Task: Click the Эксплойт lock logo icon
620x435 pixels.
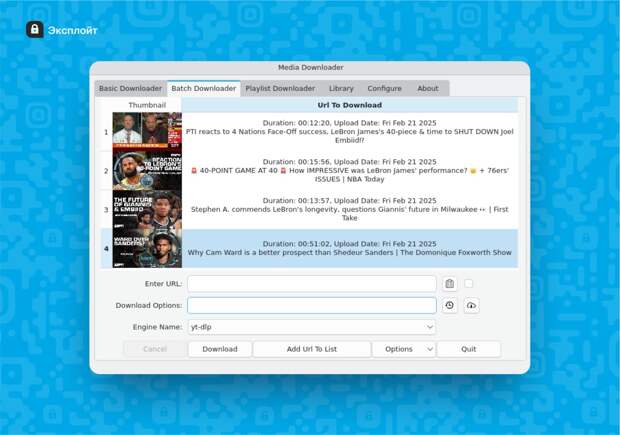Action: point(35,30)
